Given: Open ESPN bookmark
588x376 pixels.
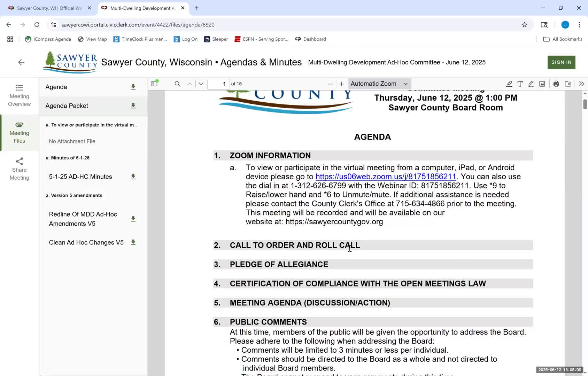Looking at the screenshot, I should [x=262, y=39].
